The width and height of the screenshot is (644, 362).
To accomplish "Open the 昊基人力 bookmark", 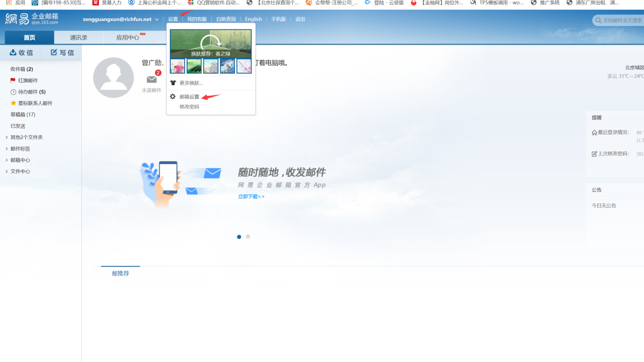I will (x=107, y=3).
